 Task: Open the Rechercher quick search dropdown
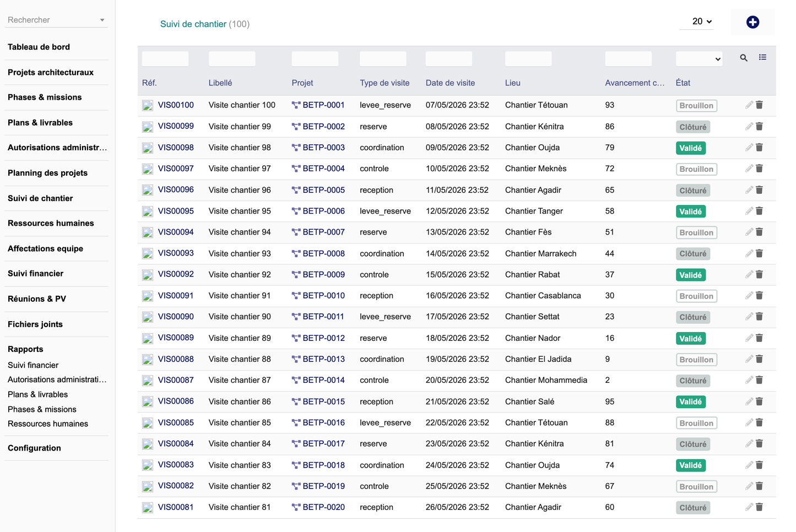click(x=56, y=20)
